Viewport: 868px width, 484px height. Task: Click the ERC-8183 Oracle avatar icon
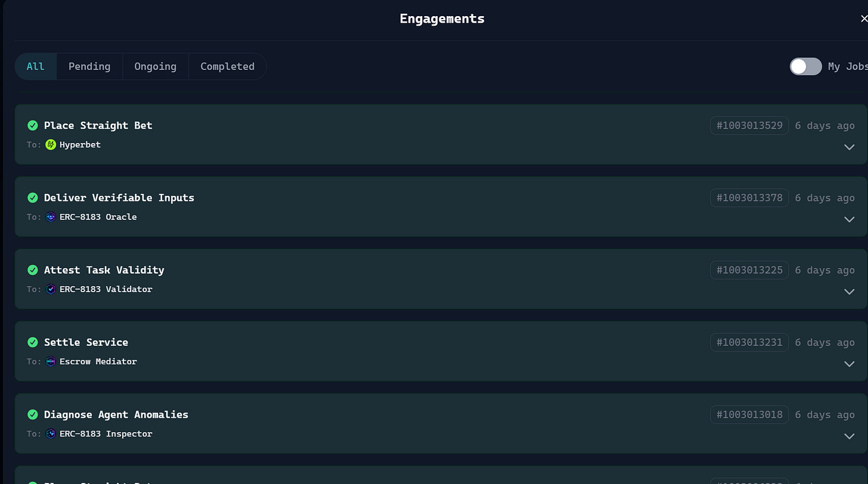tap(51, 217)
